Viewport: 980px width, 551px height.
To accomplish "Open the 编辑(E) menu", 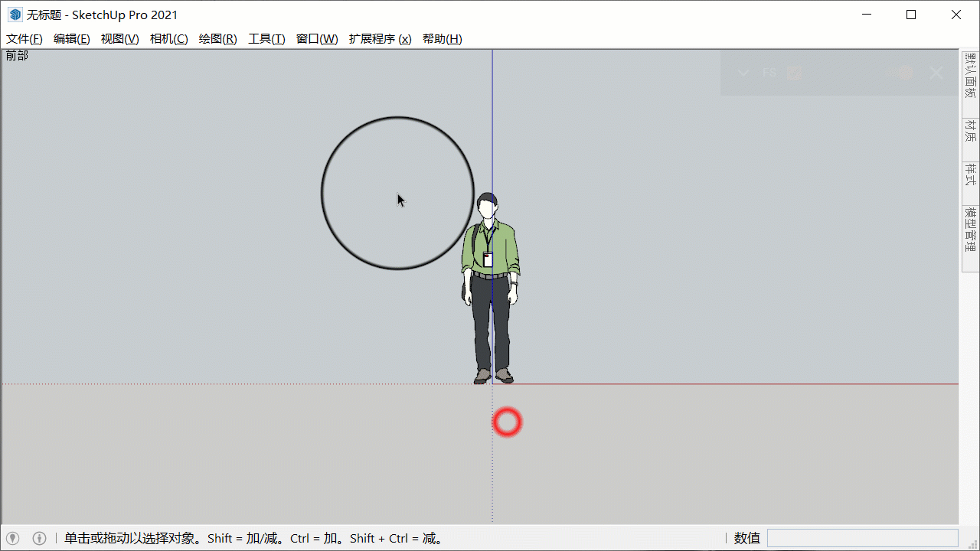I will click(x=72, y=39).
